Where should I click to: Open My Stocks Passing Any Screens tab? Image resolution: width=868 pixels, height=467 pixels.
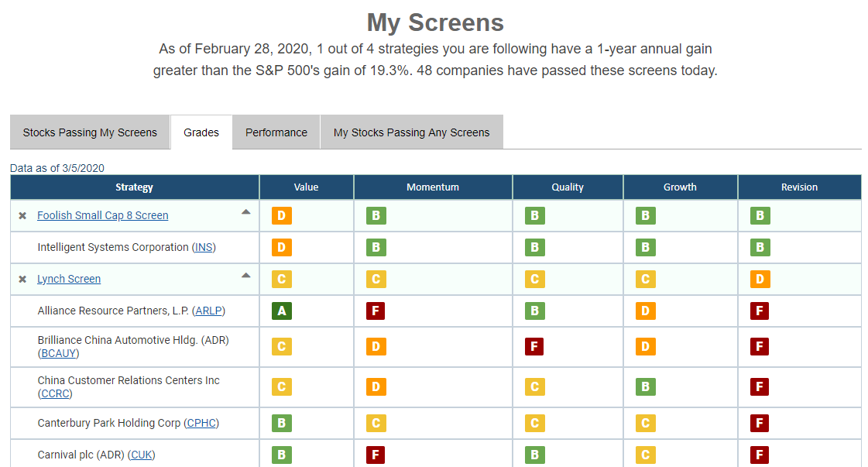(411, 132)
